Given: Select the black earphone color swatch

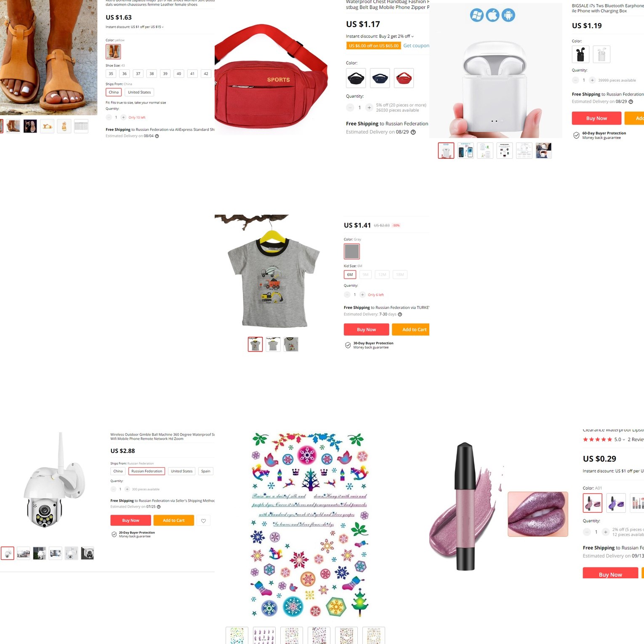Looking at the screenshot, I should click(x=580, y=54).
